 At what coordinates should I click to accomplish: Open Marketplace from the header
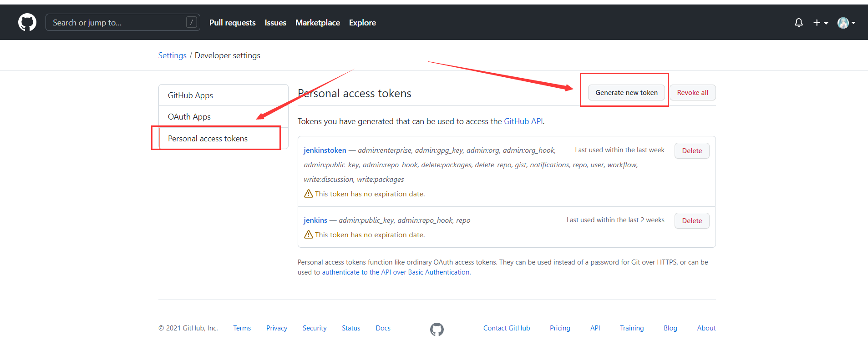click(318, 23)
